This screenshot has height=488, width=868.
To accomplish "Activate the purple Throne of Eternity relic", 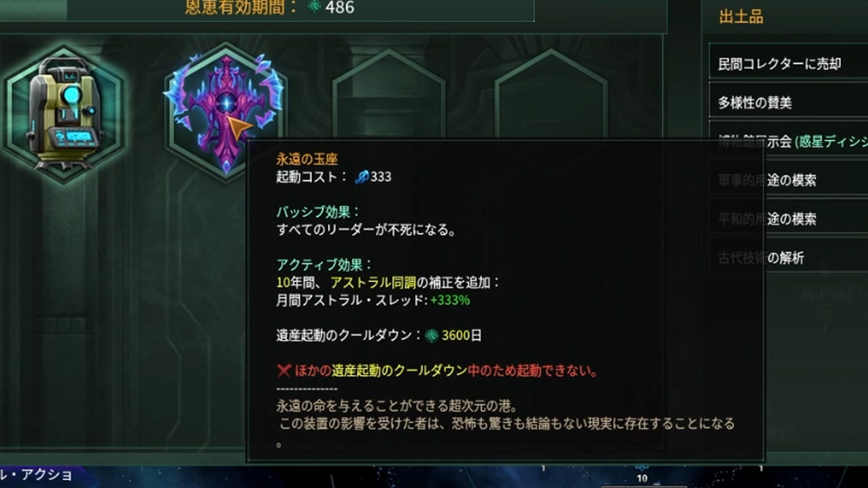I will point(225,110).
